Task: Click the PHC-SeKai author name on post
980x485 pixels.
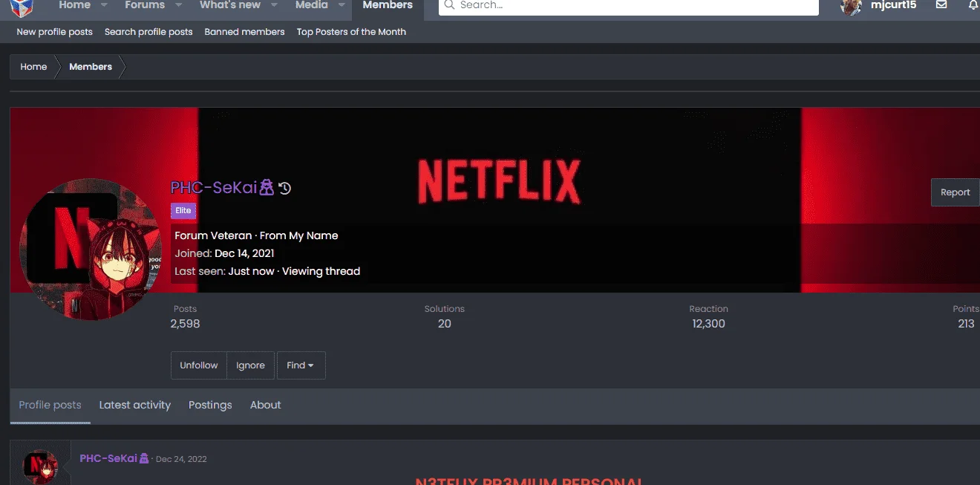Action: coord(108,458)
